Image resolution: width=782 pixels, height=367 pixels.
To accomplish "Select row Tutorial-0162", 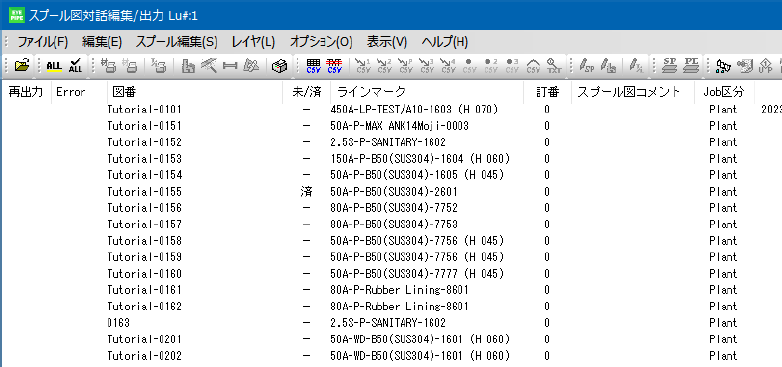I will coord(391,307).
